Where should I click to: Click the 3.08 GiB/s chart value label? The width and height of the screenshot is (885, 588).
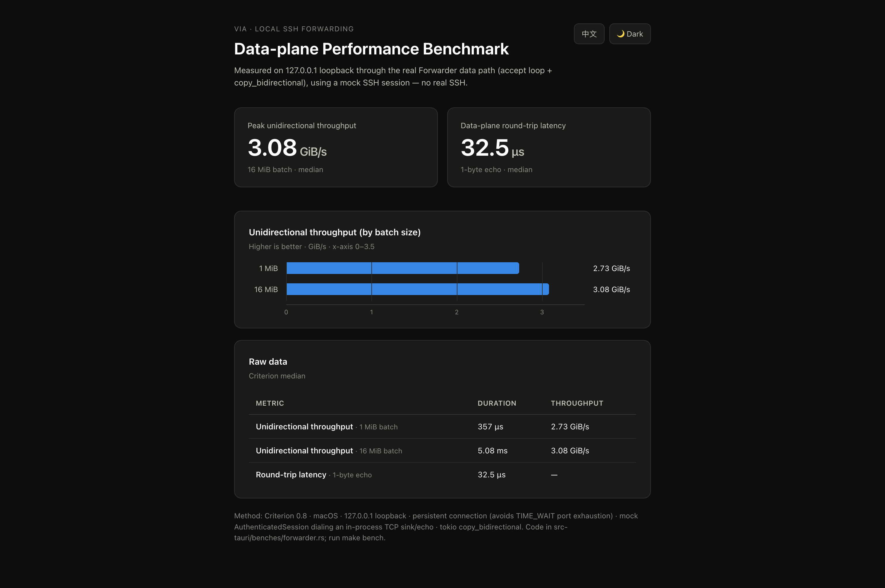point(611,289)
